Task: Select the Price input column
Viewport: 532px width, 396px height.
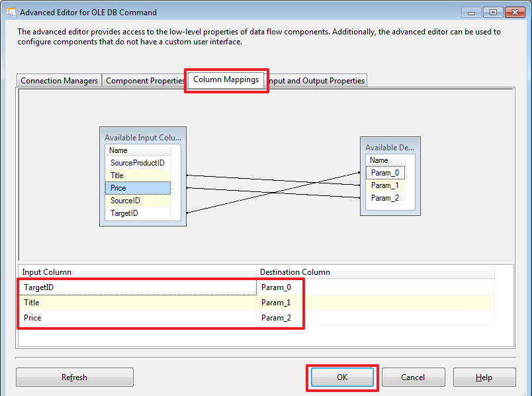Action: tap(138, 187)
